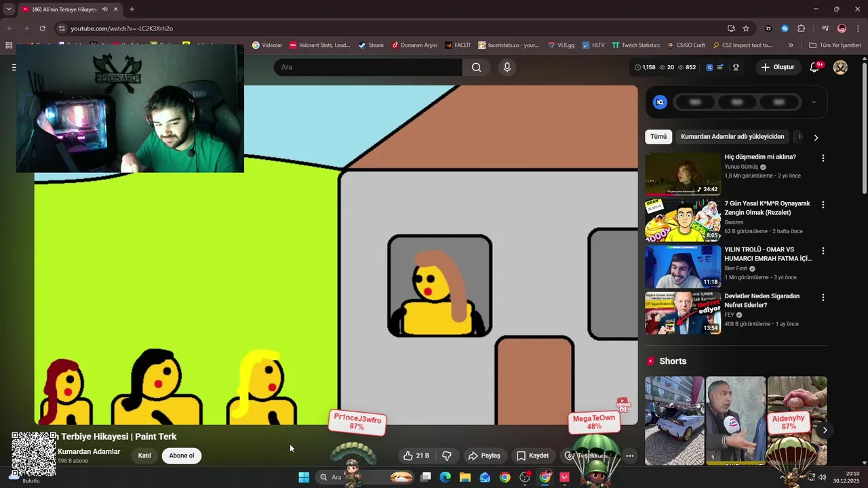Click the page vertical scrollbar
Screen dimensions: 868x488
tap(864, 129)
